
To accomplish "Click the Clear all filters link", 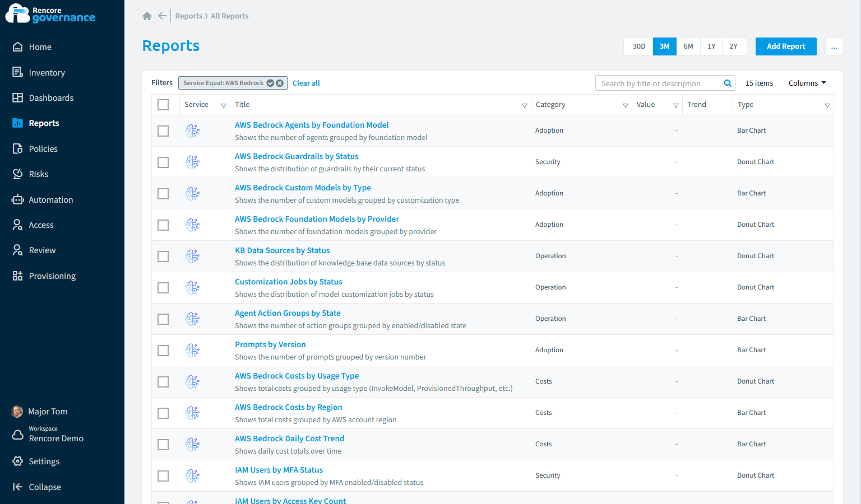I will 306,83.
